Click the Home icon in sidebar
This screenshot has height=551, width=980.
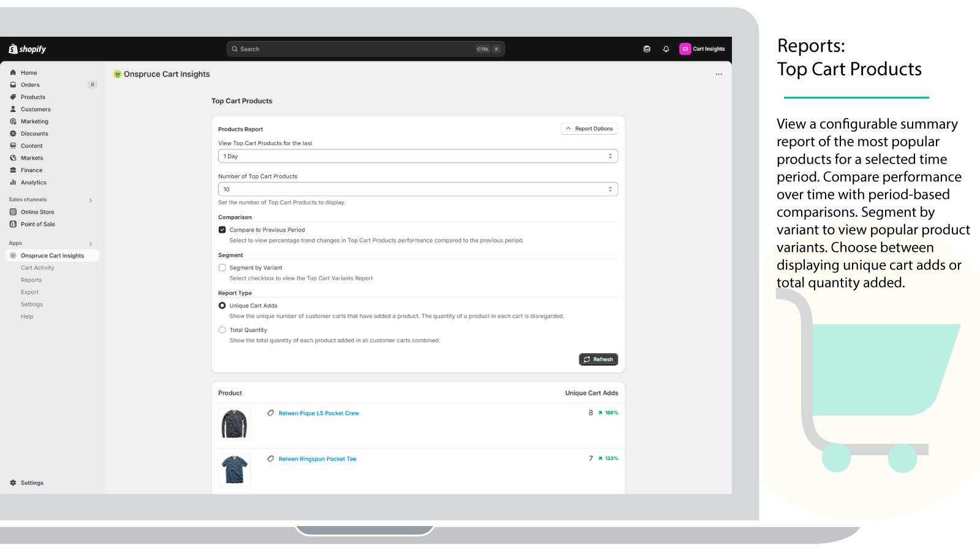(x=13, y=72)
